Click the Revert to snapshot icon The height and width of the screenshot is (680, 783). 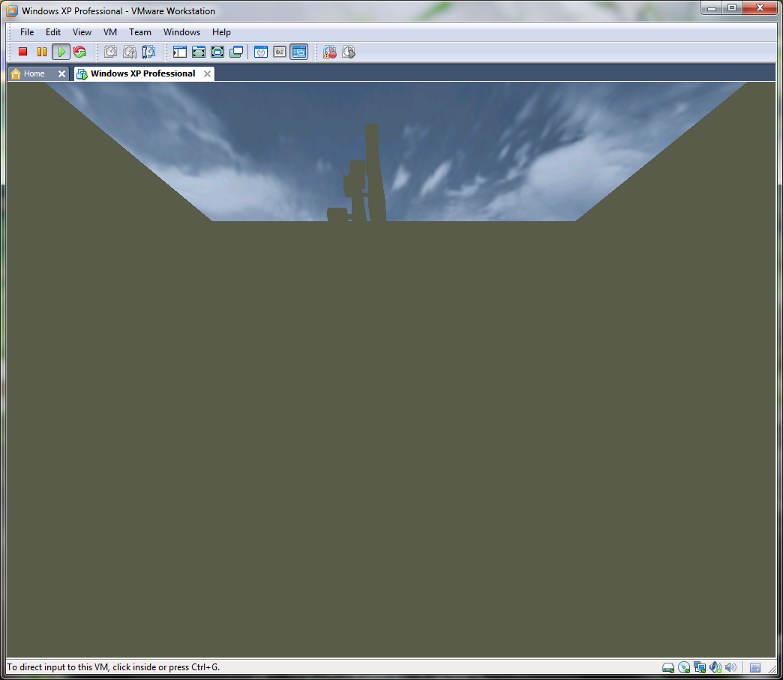pyautogui.click(x=130, y=51)
